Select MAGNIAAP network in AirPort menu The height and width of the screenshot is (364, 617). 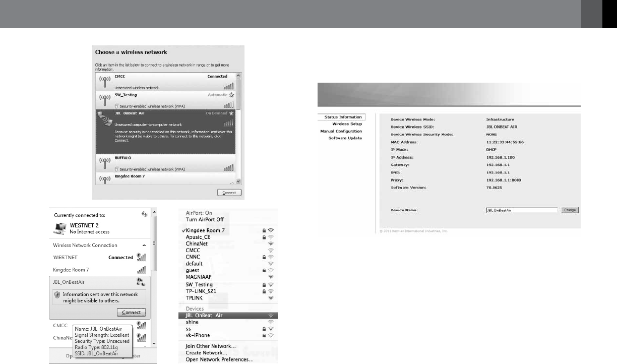click(228, 276)
